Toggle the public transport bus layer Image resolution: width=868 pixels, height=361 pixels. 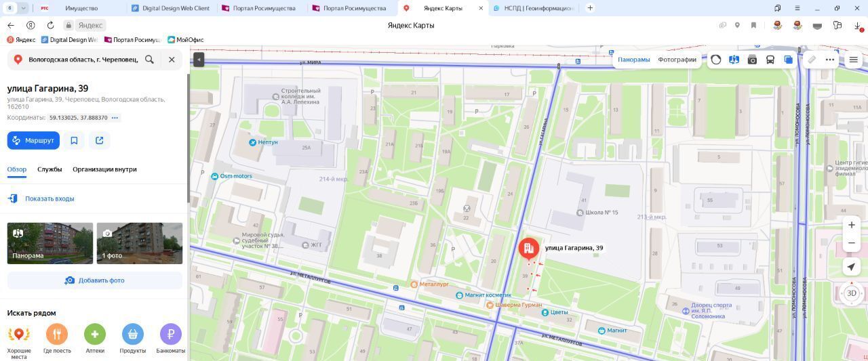tap(770, 60)
